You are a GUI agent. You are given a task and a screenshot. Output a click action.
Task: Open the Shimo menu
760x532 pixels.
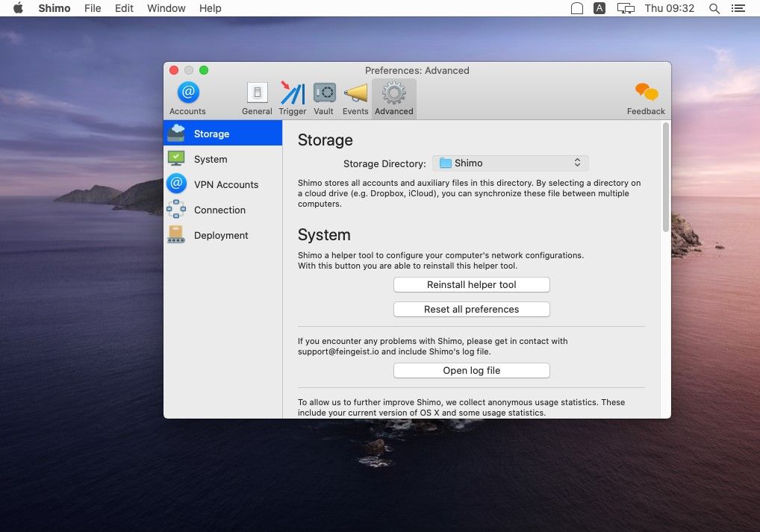coord(54,8)
